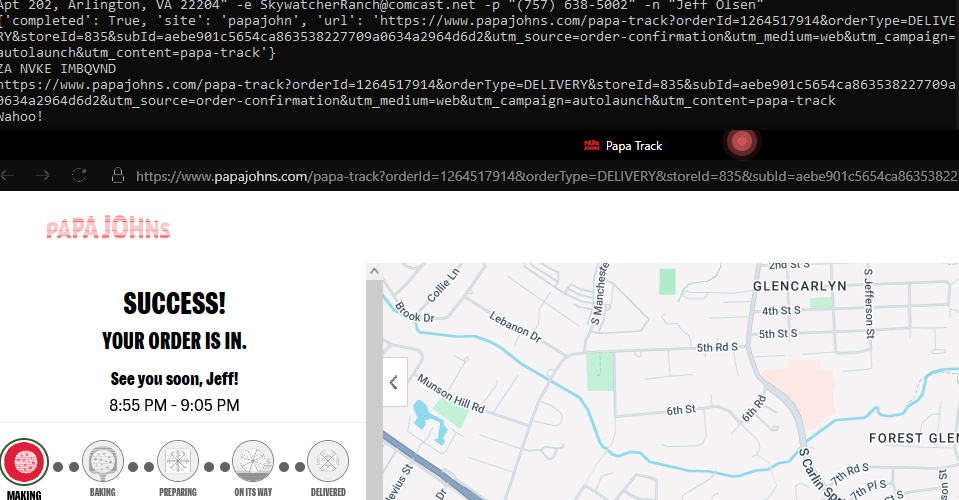Screen dimensions: 959x500
Task: Focus the papajohns.com address bar
Action: point(540,176)
